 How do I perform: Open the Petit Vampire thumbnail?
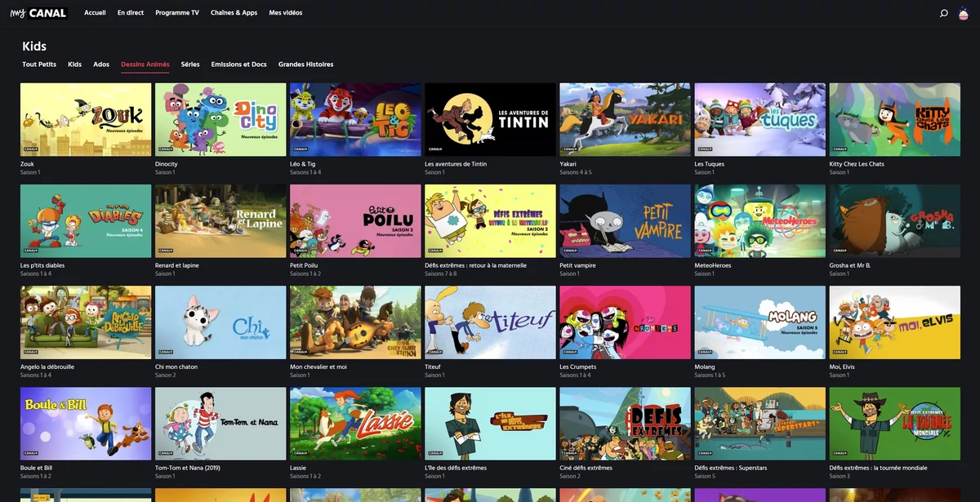(x=625, y=220)
